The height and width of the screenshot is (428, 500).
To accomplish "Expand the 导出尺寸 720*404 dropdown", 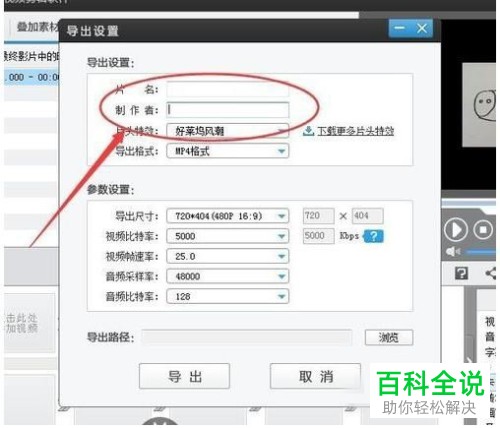I will coord(228,216).
